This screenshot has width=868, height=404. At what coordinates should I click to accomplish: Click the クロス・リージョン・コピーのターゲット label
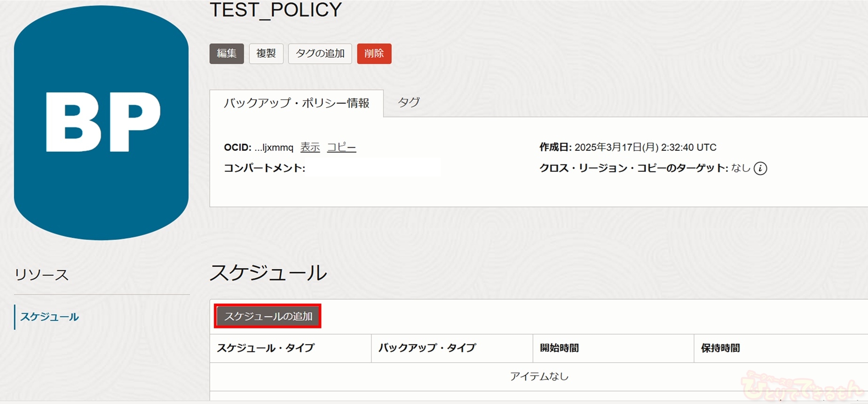(633, 168)
